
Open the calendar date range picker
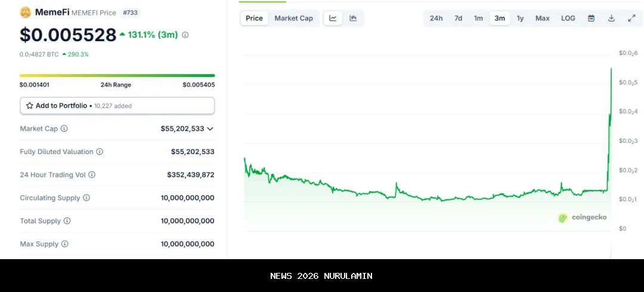pos(591,18)
